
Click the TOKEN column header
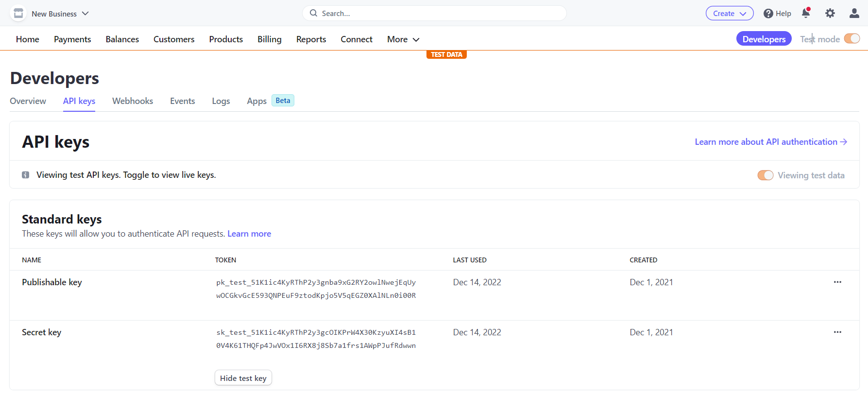226,260
